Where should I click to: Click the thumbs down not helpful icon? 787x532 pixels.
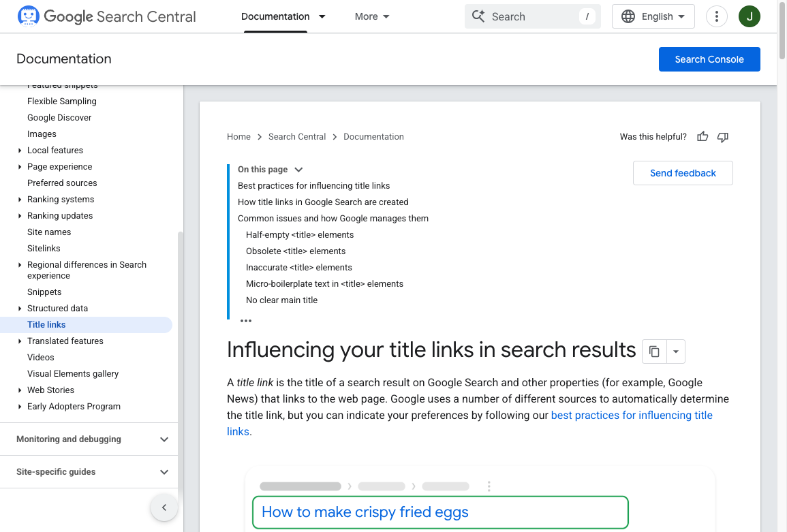click(x=722, y=137)
